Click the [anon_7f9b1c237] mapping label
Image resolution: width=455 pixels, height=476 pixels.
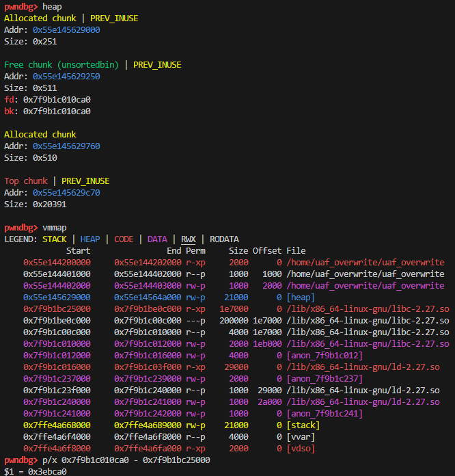[x=325, y=379]
